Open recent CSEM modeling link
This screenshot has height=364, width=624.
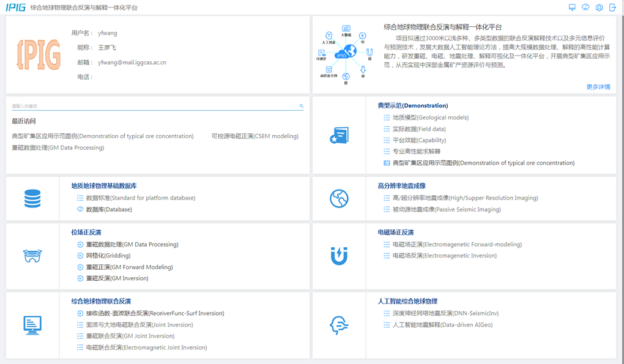pyautogui.click(x=254, y=136)
